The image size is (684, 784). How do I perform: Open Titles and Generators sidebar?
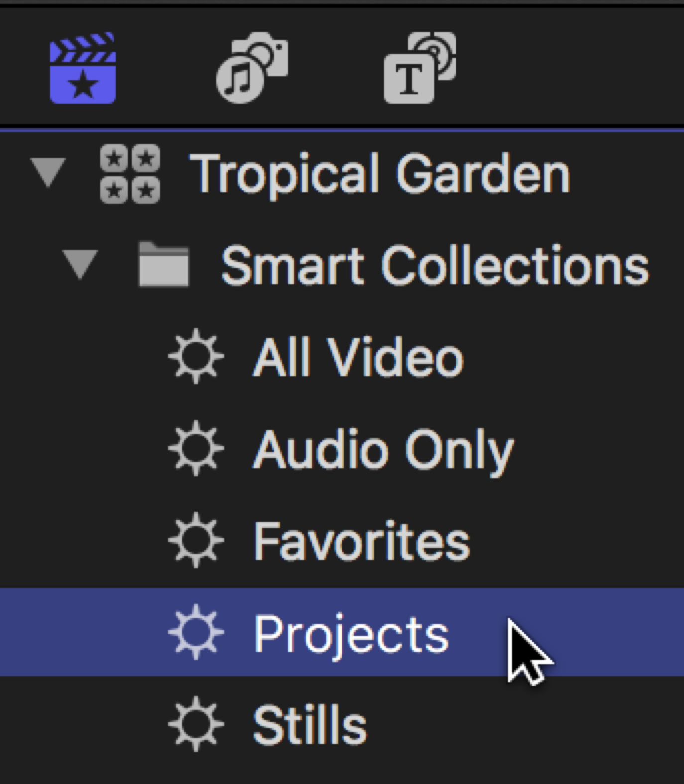[420, 67]
